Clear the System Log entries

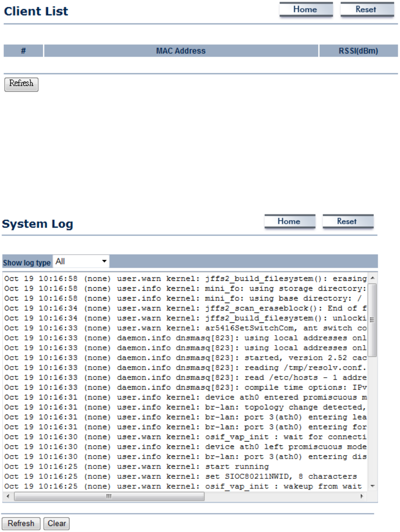tap(57, 523)
